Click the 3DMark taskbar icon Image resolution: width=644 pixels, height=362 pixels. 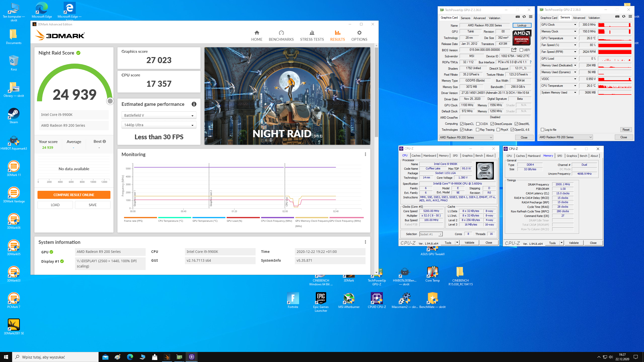[167, 357]
